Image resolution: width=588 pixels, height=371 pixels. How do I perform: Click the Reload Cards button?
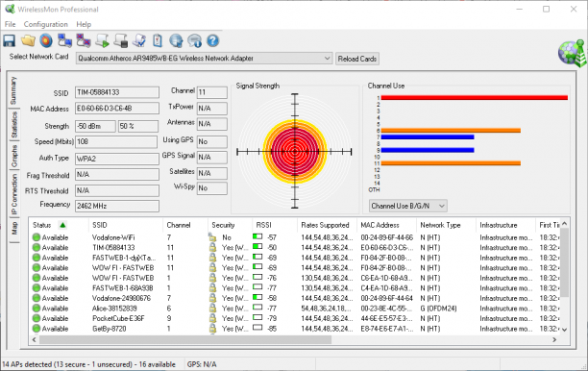(x=357, y=59)
